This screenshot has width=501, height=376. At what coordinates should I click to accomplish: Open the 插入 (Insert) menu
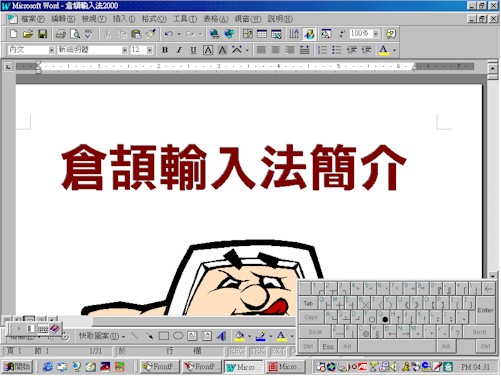coord(124,19)
